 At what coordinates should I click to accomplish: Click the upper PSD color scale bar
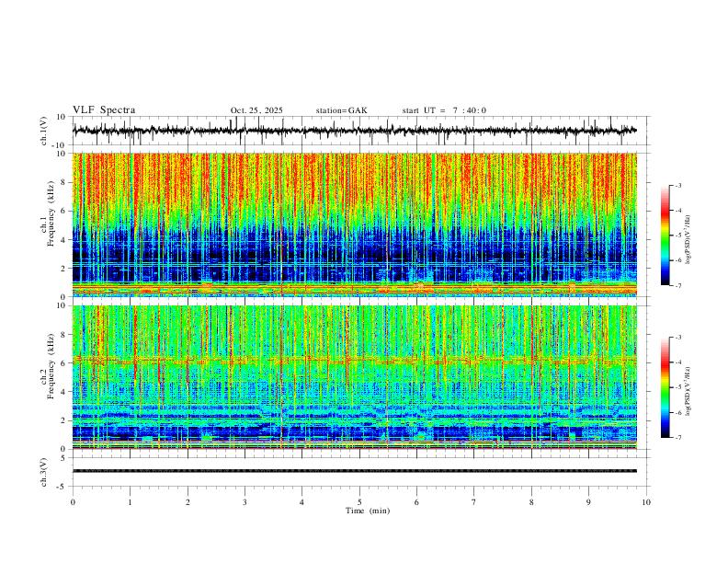pos(665,236)
